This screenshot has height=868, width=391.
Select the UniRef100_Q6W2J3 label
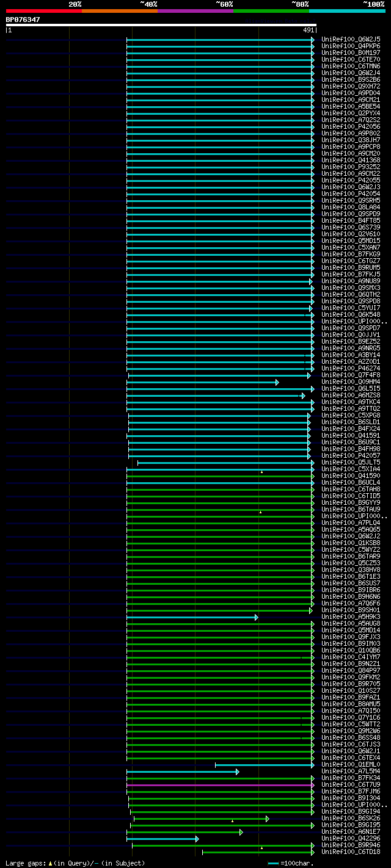click(351, 187)
